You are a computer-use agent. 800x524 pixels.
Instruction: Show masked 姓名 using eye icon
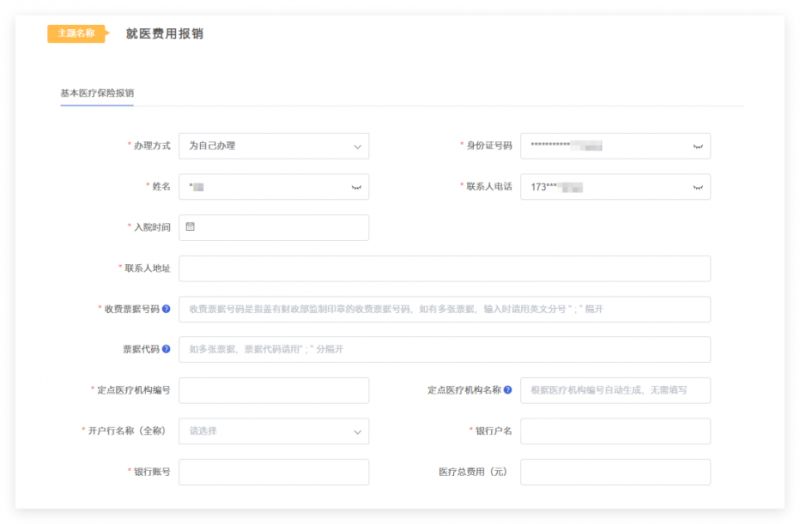point(356,187)
